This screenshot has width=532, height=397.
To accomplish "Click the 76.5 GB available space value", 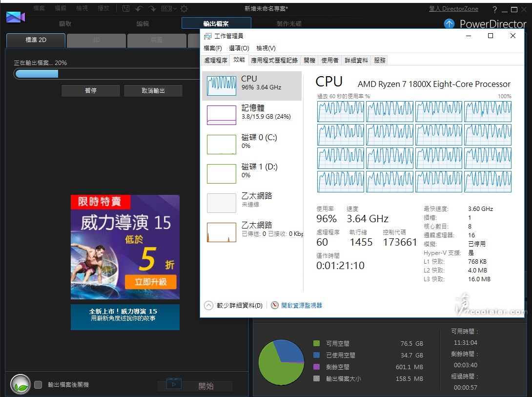I will (x=411, y=343).
